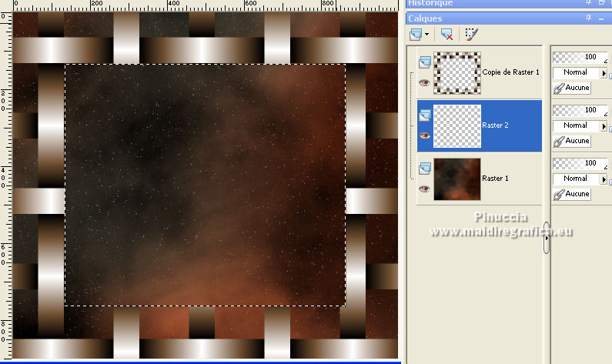Click the Aucune link button for Raster 2
This screenshot has width=612, height=364.
point(572,141)
